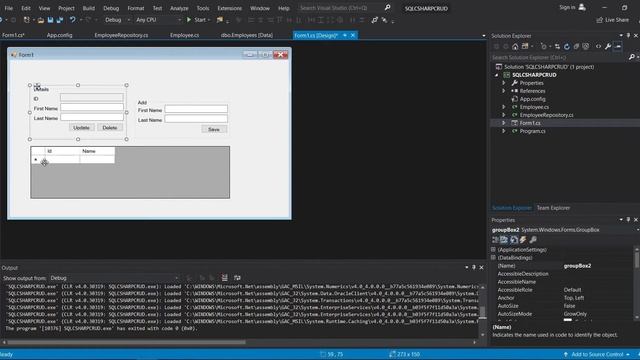The width and height of the screenshot is (640, 360).
Task: Click Pending Changes Filter icon in Solution Explorer
Action: coord(544,47)
